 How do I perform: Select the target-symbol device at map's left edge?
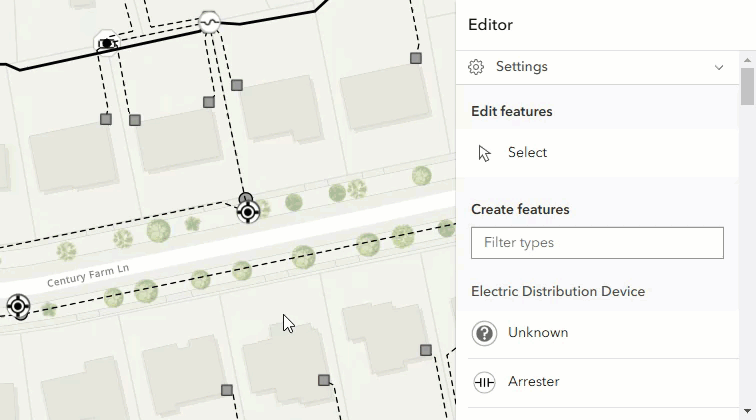coord(18,306)
